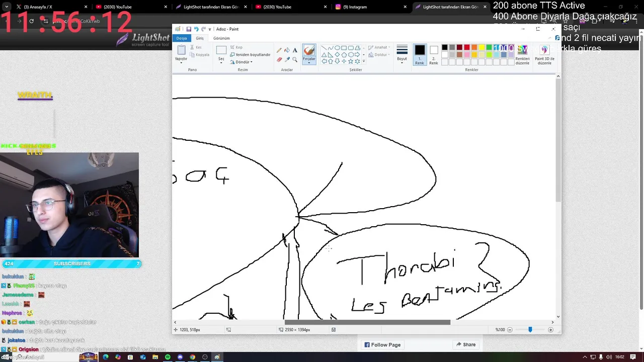Pick the black color swatch
644x362 pixels.
tap(444, 48)
